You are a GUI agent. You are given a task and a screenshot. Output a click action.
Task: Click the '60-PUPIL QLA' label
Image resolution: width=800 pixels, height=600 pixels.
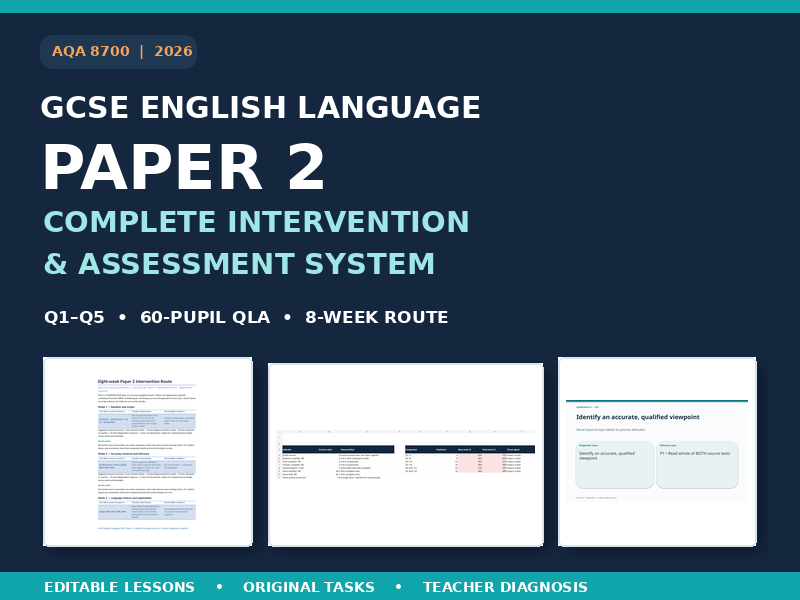205,317
